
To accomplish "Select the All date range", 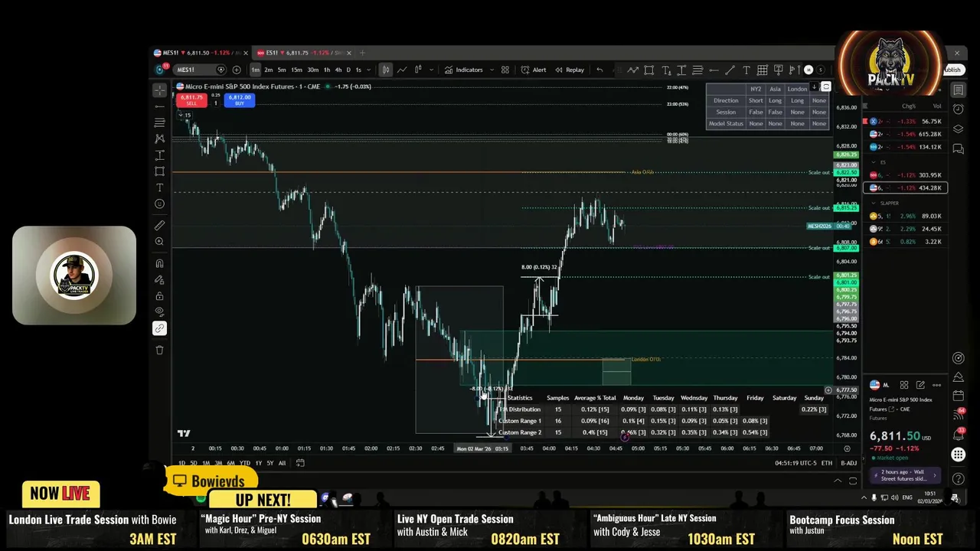I will [282, 463].
